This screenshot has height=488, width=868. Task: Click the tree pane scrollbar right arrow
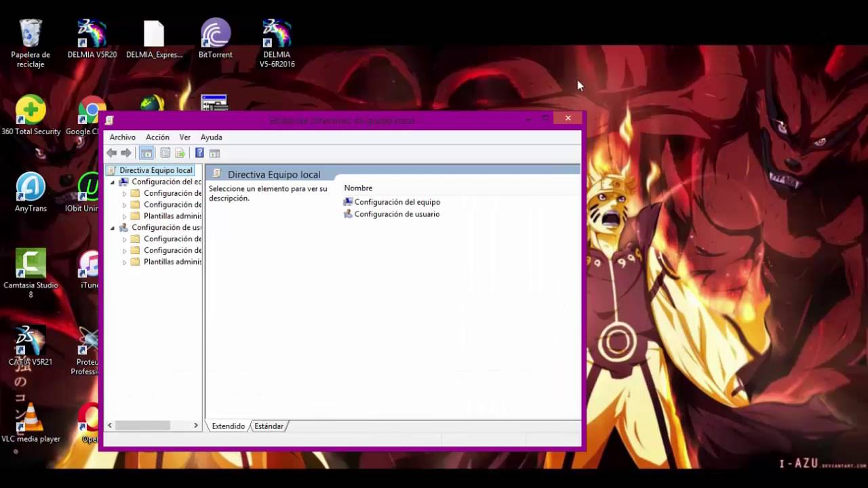point(196,426)
